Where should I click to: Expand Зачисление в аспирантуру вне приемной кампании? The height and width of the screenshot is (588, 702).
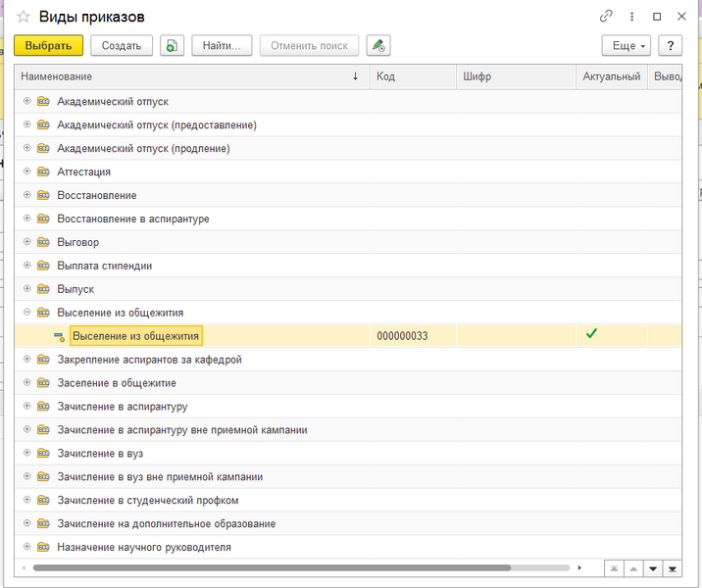tap(26, 429)
